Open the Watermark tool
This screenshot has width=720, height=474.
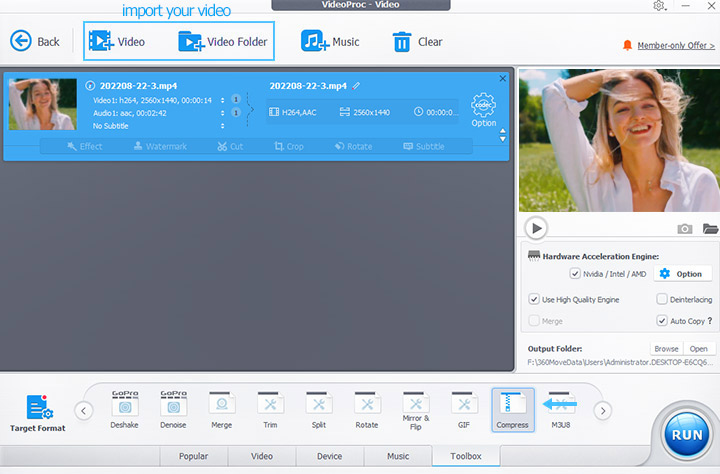tap(160, 147)
